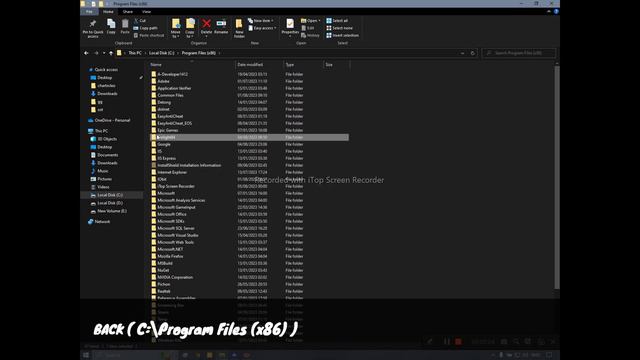The width and height of the screenshot is (640, 360).
Task: Select Pictures in the navigation pane
Action: coord(104,179)
